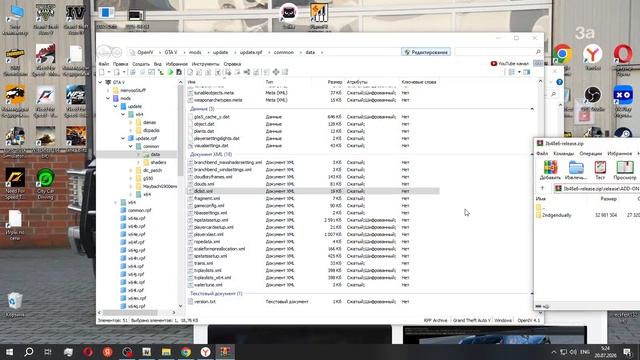Click the first new-file icon in OpenIV toolbar
Viewport: 640px width, 360px height.
[x=102, y=72]
